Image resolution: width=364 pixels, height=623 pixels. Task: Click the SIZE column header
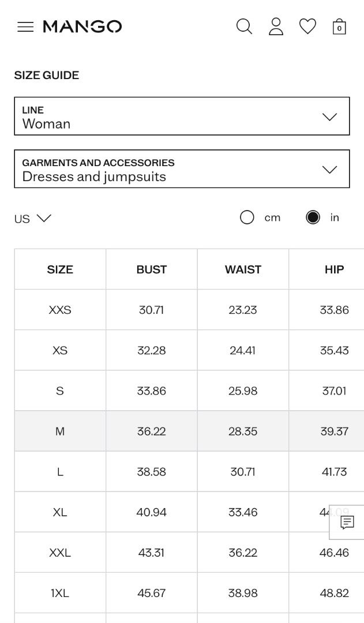click(60, 269)
